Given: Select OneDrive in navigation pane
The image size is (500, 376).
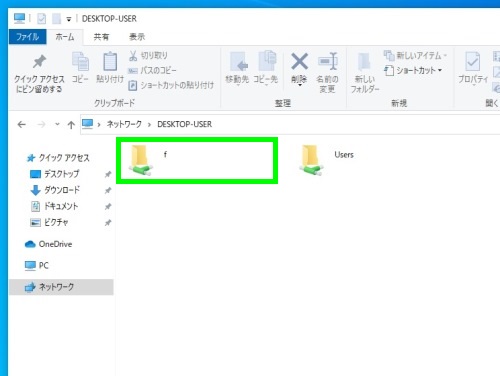Looking at the screenshot, I should pos(49,244).
